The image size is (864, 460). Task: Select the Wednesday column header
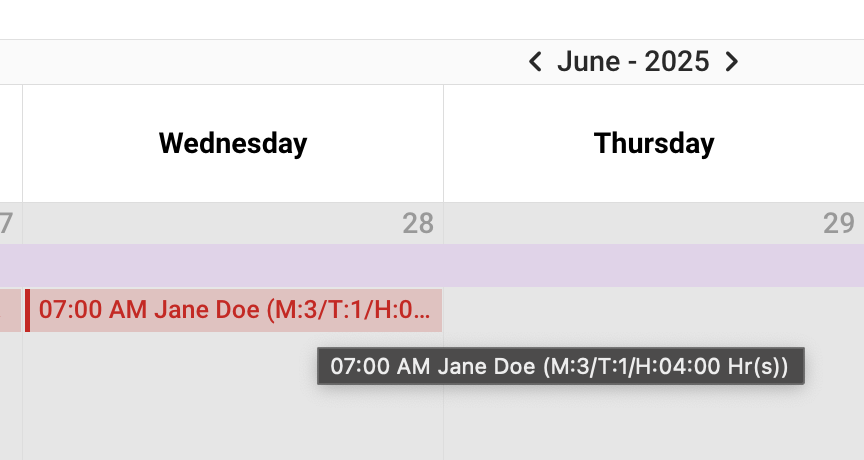[x=232, y=143]
